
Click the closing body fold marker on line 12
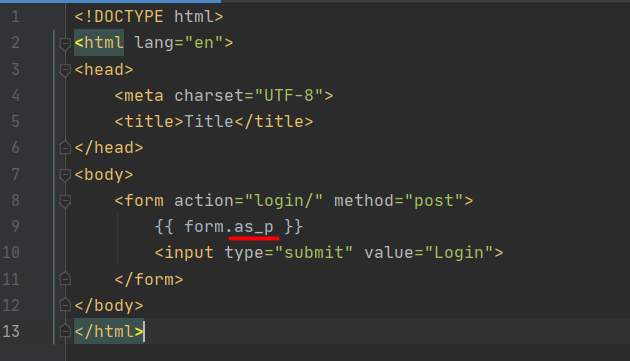click(x=65, y=305)
